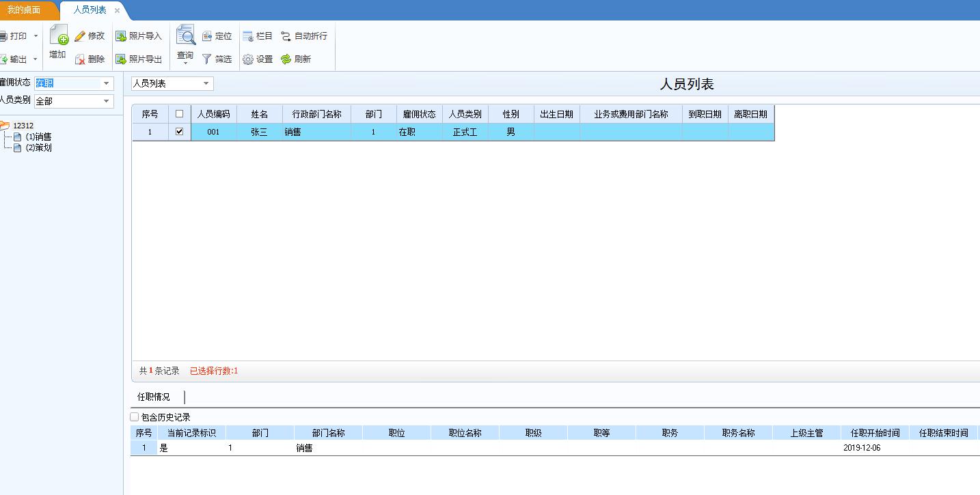Screen dimensions: 980x495
Task: Click the 已选择行数:1 status text
Action: (x=214, y=371)
